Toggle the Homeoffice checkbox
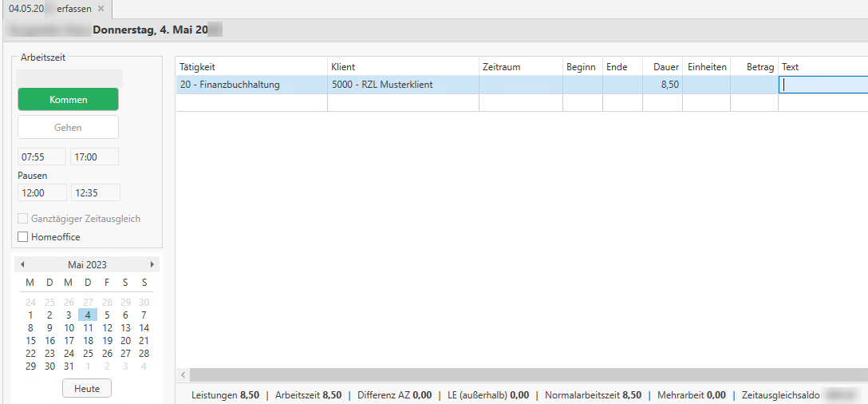 [x=23, y=237]
